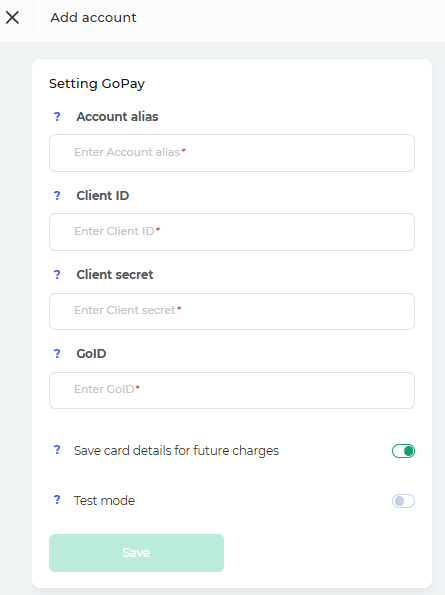Focus the Enter Client ID field

[232, 232]
